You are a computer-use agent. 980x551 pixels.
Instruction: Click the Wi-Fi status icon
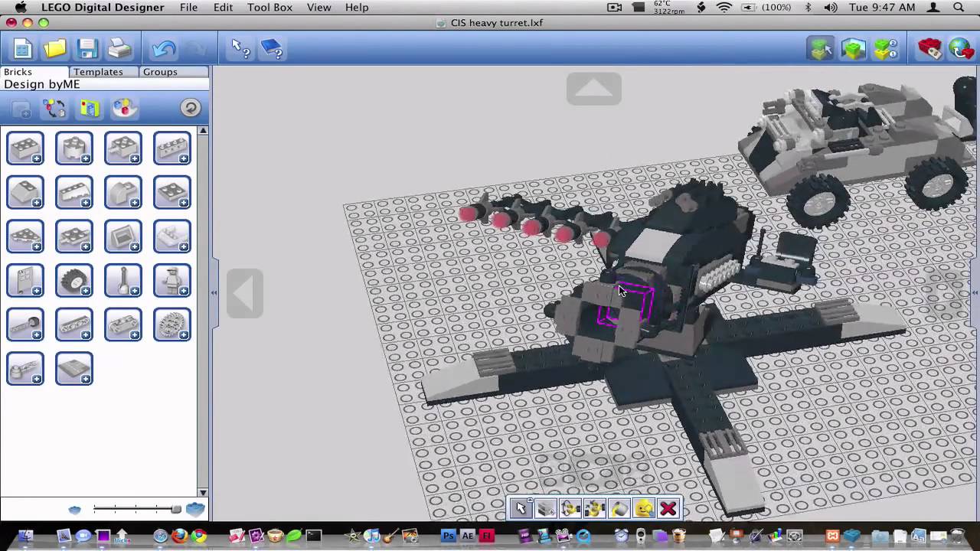724,7
